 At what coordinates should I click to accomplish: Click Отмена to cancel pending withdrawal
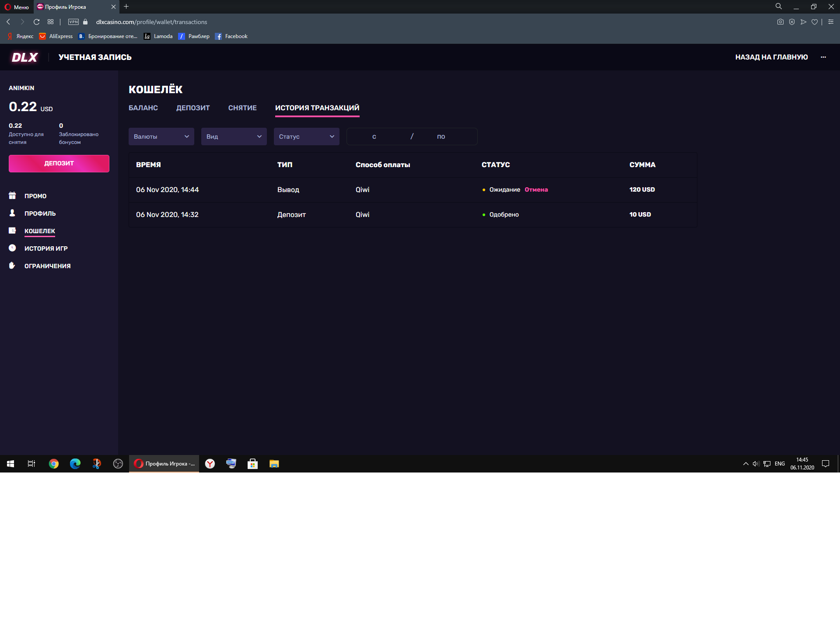pos(536,189)
